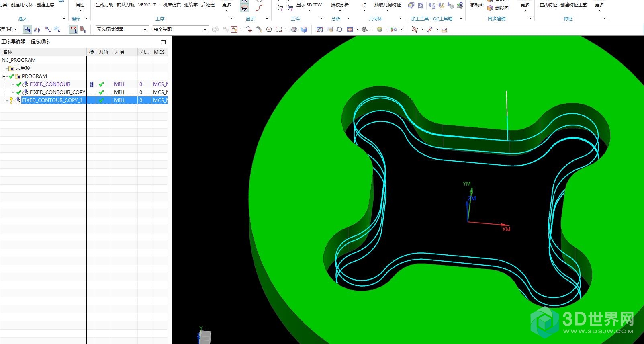Screen dimensions: 644x344
Task: Click Create Feature Process (创建特征工艺)
Action: pos(574,5)
